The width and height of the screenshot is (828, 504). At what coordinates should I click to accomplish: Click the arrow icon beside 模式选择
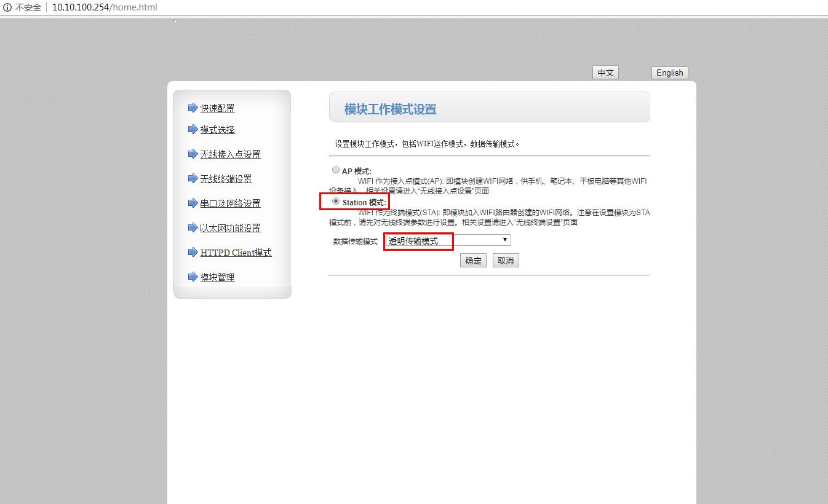(x=193, y=129)
